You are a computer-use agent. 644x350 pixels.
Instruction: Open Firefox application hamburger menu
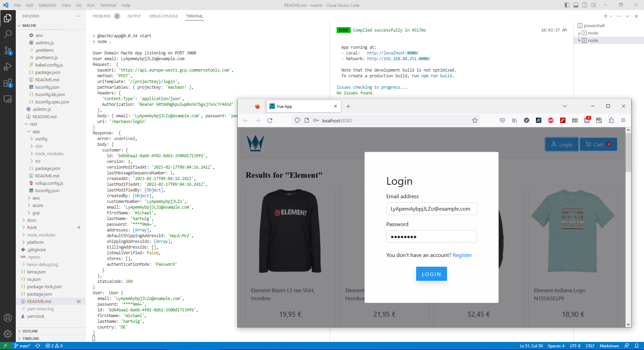pyautogui.click(x=623, y=120)
